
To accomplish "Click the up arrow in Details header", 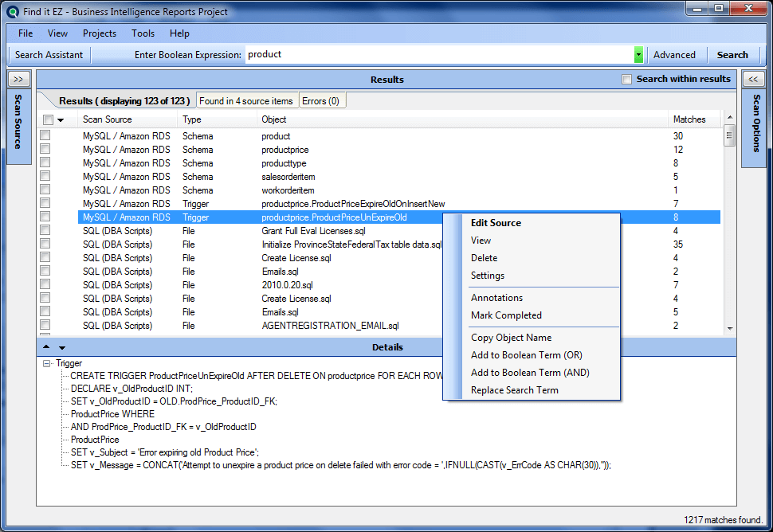I will click(x=46, y=347).
